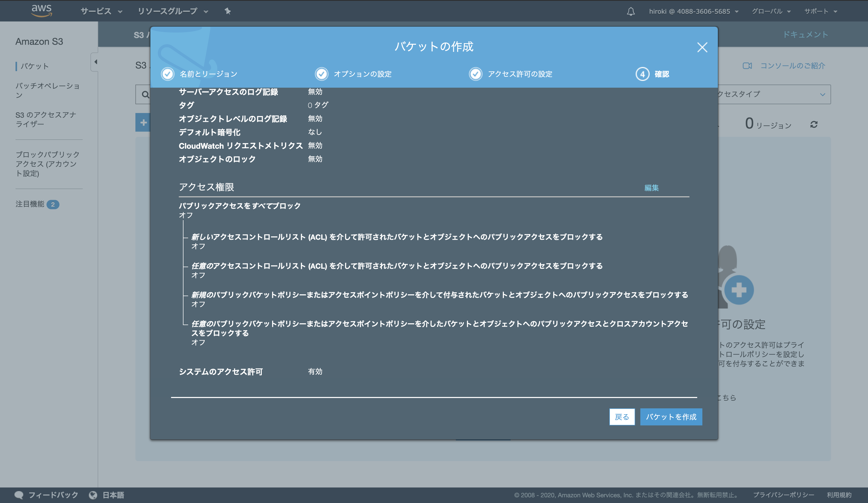Image resolution: width=868 pixels, height=503 pixels.
Task: Click the globe icon next to 日本語
Action: point(93,495)
